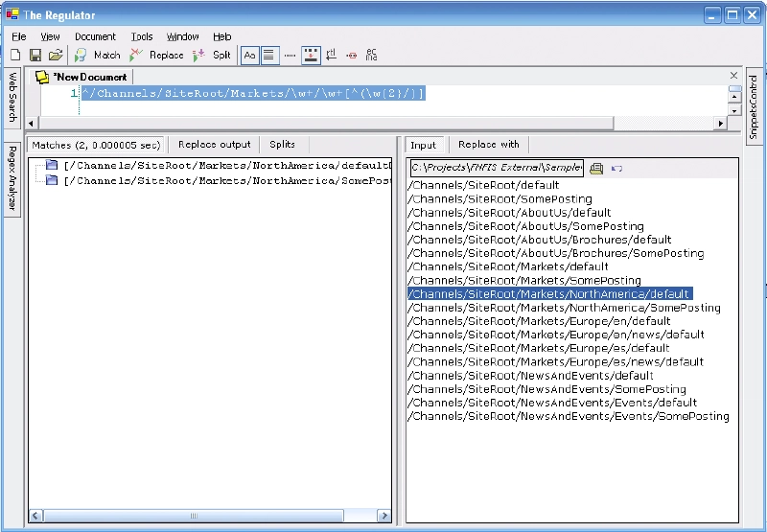Open the Tools menu
Image resolution: width=767 pixels, height=532 pixels.
(x=141, y=36)
